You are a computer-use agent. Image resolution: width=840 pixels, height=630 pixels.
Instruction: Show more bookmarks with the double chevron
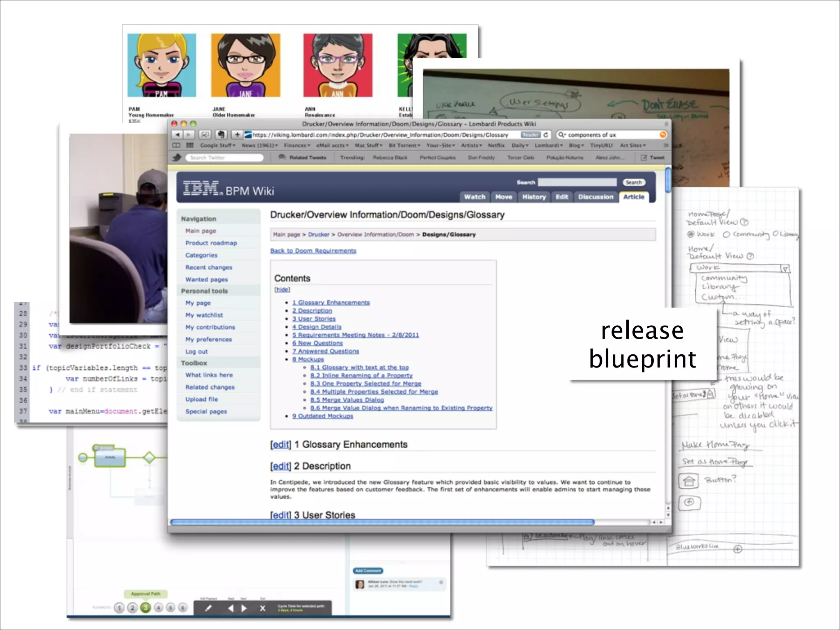[x=666, y=145]
